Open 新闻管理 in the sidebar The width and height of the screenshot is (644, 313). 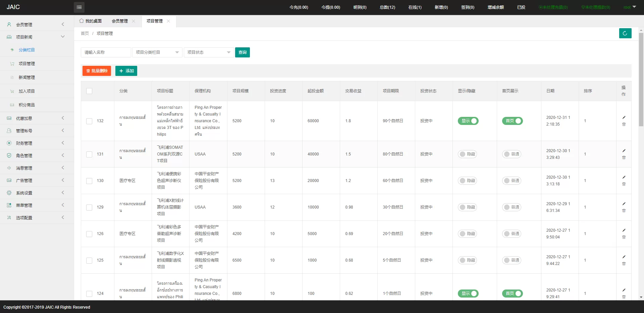[27, 77]
